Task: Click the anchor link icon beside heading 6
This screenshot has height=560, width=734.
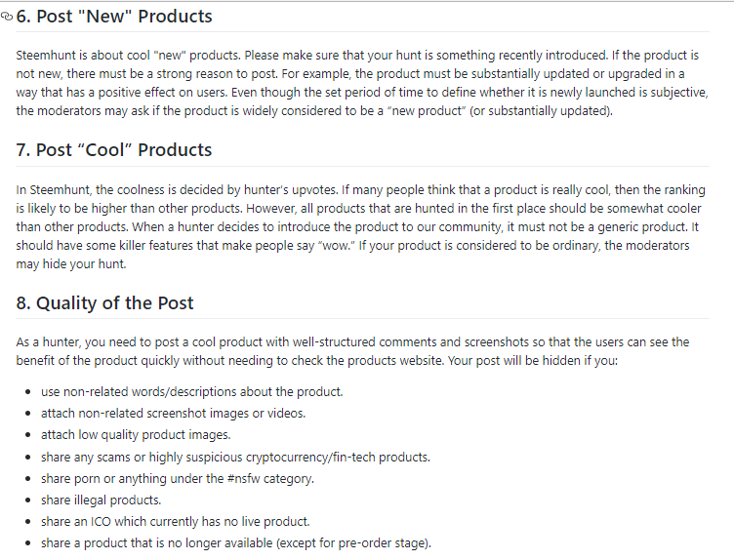Action: click(x=7, y=17)
